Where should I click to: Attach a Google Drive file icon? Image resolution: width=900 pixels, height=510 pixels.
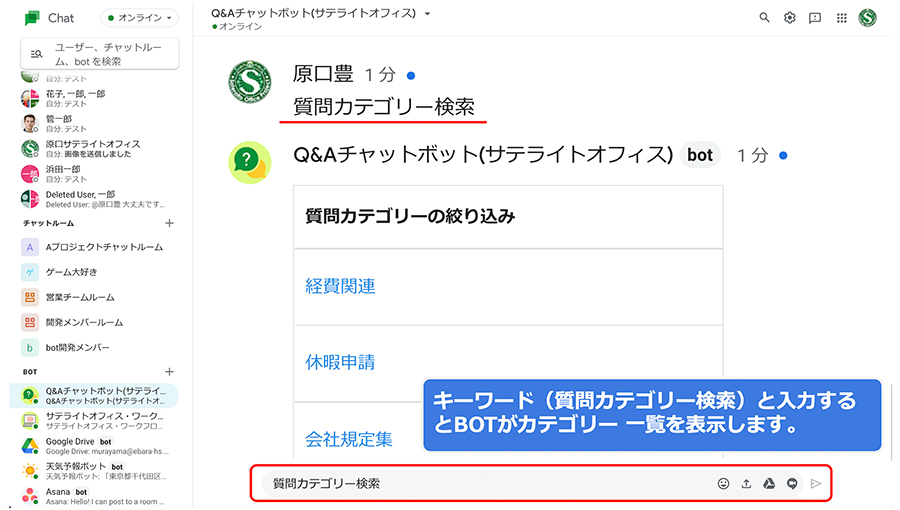(769, 484)
